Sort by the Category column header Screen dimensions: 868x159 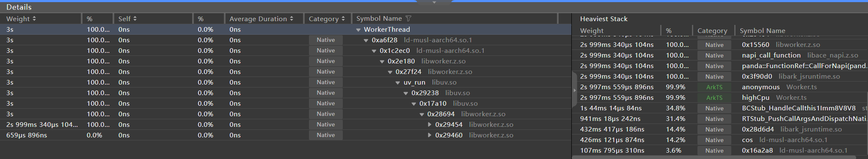pyautogui.click(x=327, y=19)
